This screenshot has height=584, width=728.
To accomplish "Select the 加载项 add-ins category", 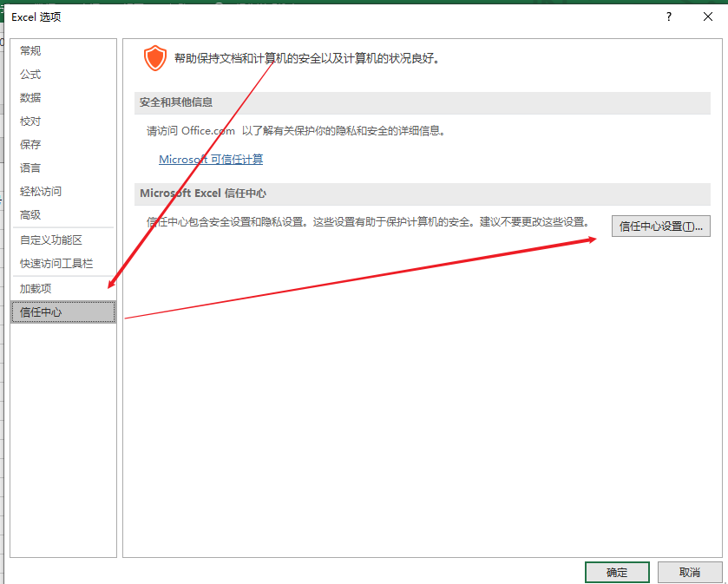I will tap(62, 288).
